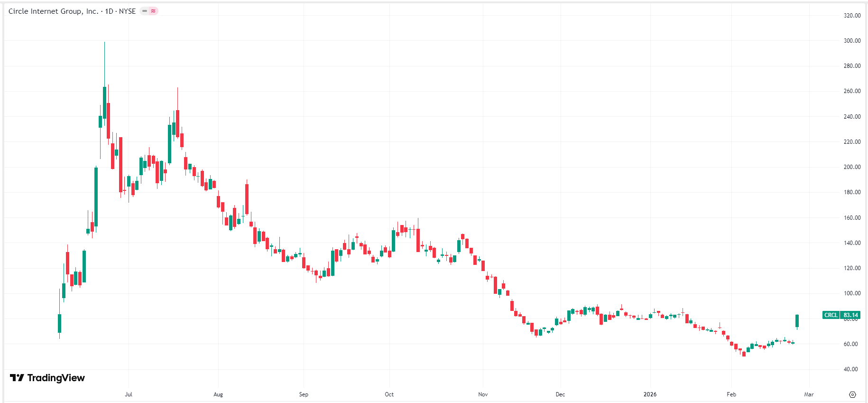This screenshot has width=868, height=403.
Task: Click the gray market status dash icon
Action: [145, 11]
